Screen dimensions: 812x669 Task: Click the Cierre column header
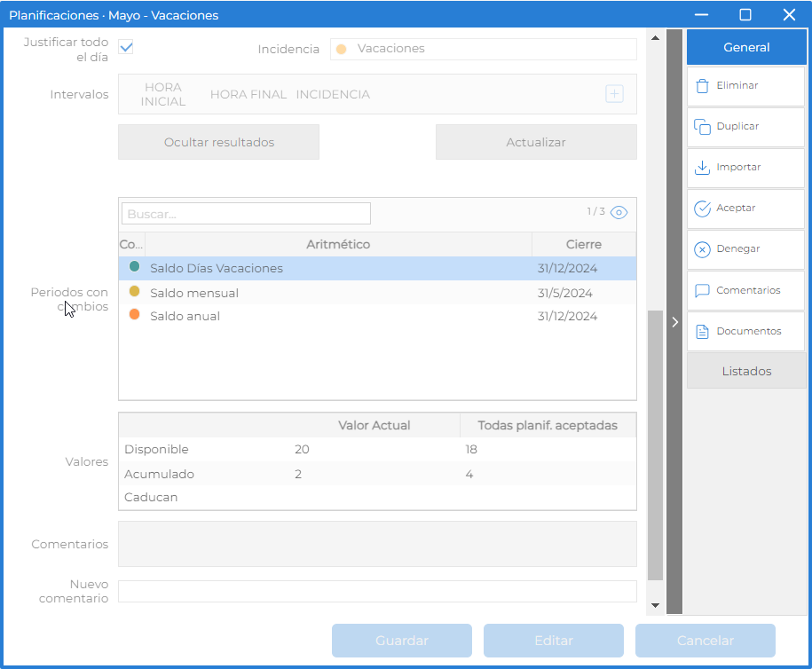[x=584, y=244]
